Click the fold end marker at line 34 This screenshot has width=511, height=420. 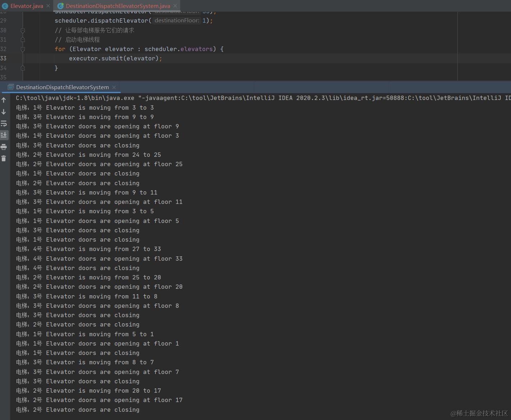coord(23,68)
